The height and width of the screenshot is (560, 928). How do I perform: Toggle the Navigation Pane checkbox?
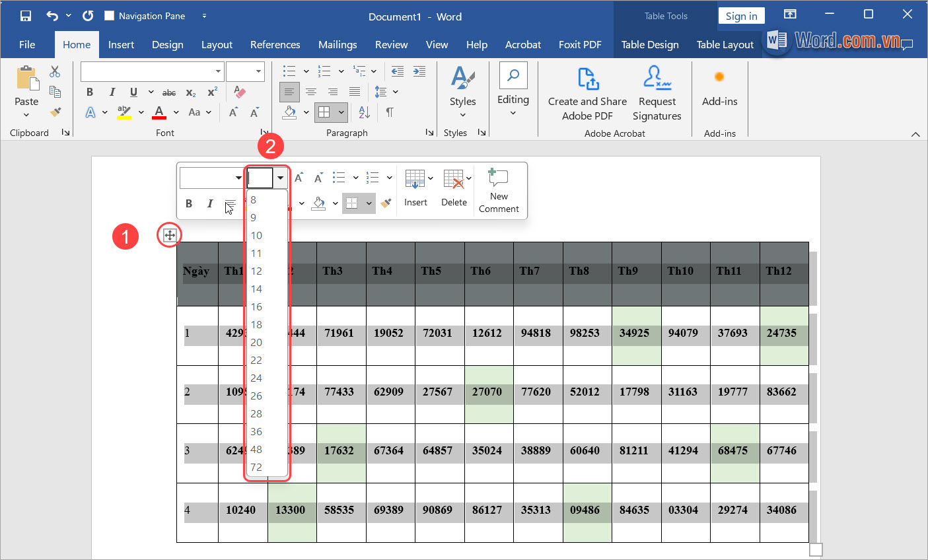tap(110, 16)
